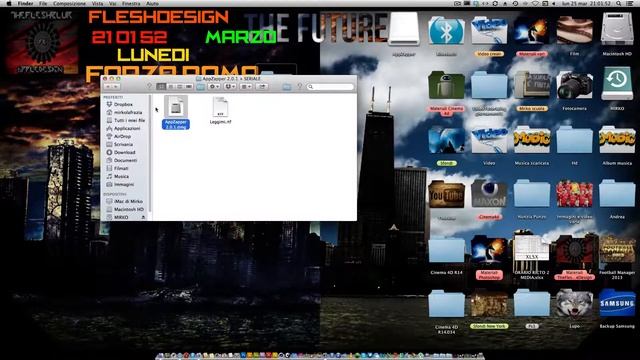
Task: Open the gear action menu
Action: 213,87
